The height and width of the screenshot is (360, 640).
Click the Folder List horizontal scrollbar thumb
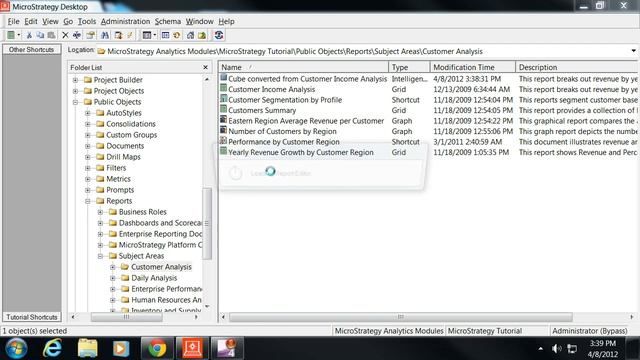(127, 317)
